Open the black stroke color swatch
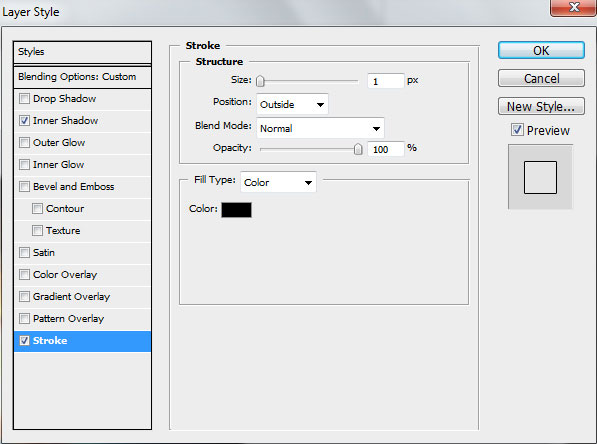The width and height of the screenshot is (597, 444). point(236,210)
